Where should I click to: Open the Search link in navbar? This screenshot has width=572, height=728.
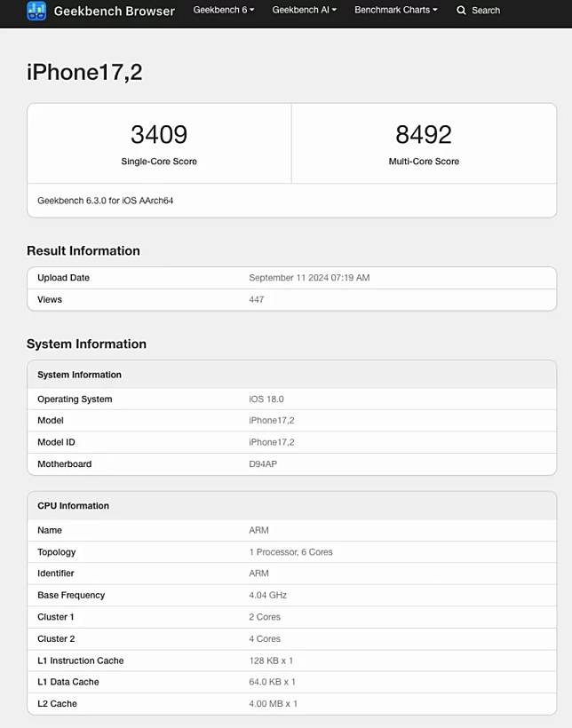(x=485, y=11)
